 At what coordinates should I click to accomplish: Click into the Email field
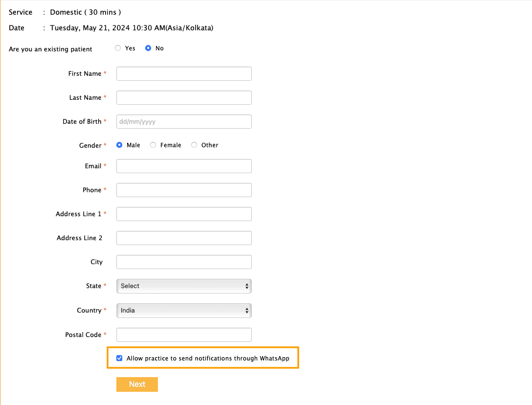point(184,166)
